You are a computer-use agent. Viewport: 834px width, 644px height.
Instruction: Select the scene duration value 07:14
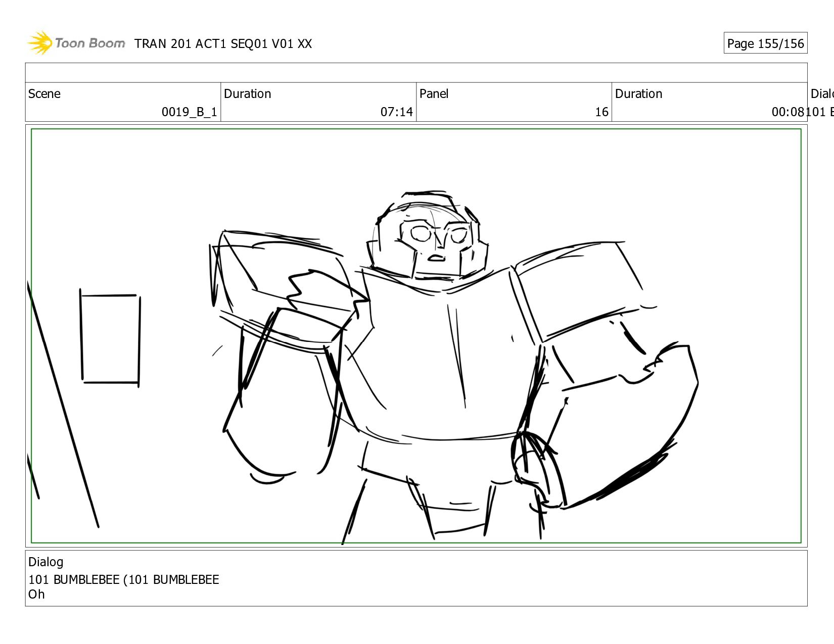point(397,112)
